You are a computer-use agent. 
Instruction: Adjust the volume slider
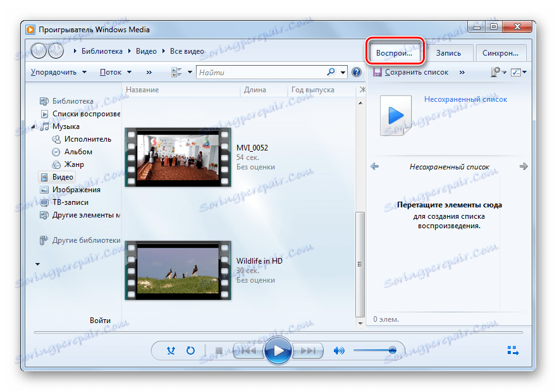click(375, 350)
